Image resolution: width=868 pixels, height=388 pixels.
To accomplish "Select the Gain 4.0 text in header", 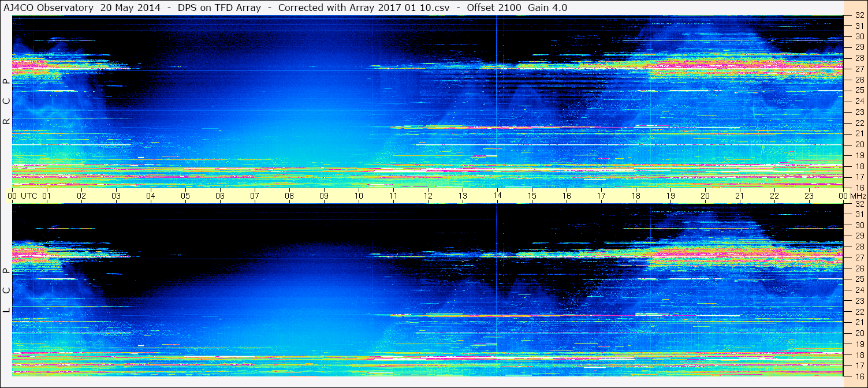I will (x=547, y=8).
